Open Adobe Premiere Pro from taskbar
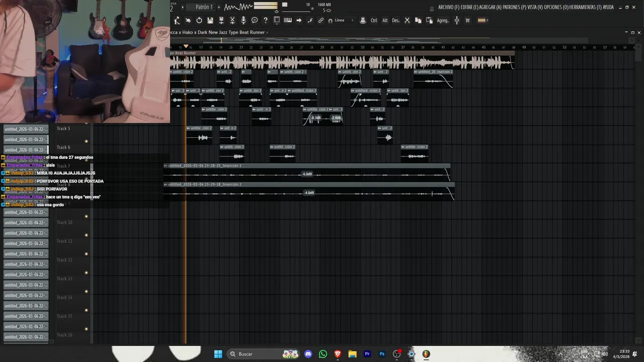This screenshot has height=362, width=644. point(367,354)
